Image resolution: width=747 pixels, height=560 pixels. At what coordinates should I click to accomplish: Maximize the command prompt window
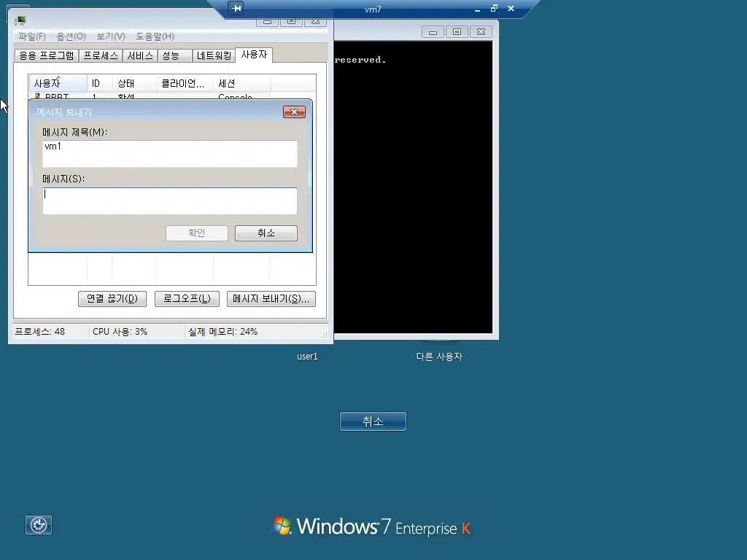pyautogui.click(x=457, y=32)
